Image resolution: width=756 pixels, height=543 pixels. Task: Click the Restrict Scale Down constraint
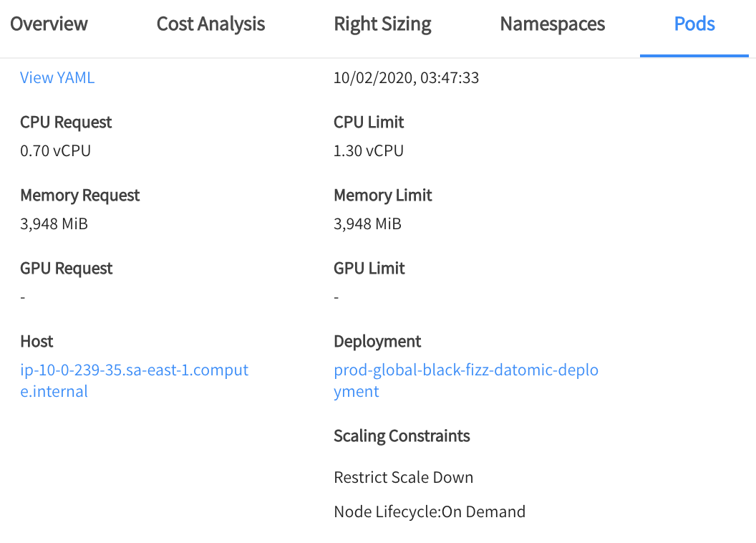403,478
